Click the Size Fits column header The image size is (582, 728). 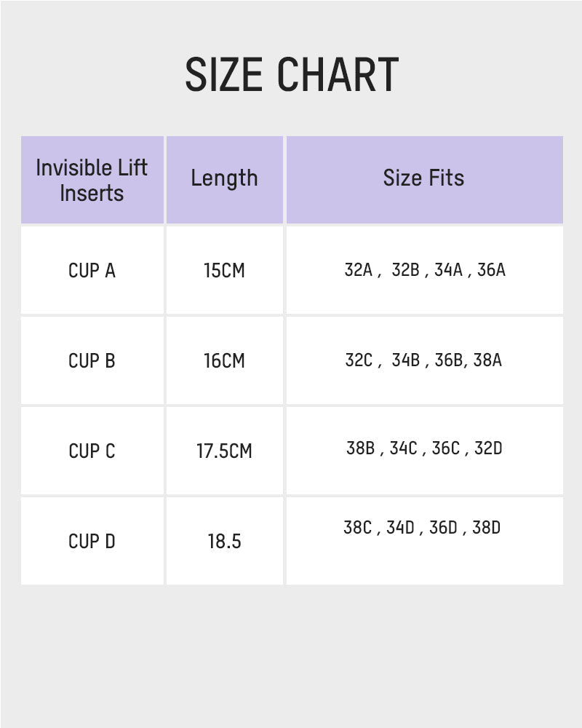[x=423, y=178]
